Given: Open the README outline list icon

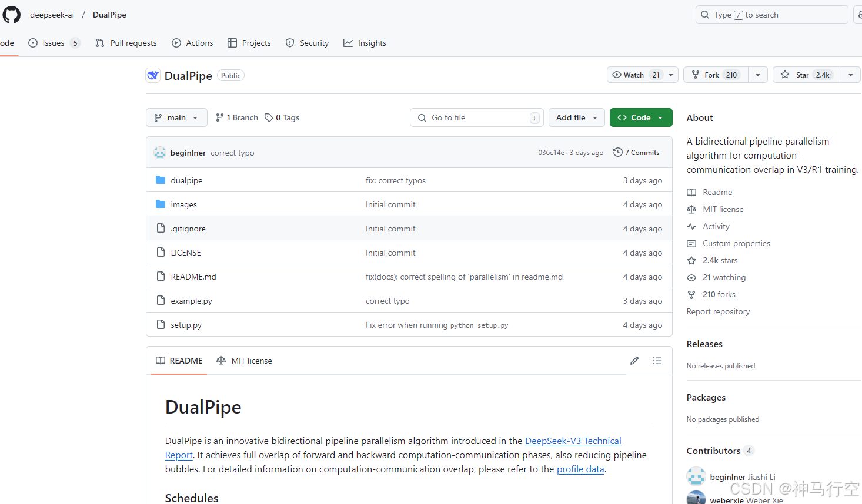Looking at the screenshot, I should click(657, 361).
